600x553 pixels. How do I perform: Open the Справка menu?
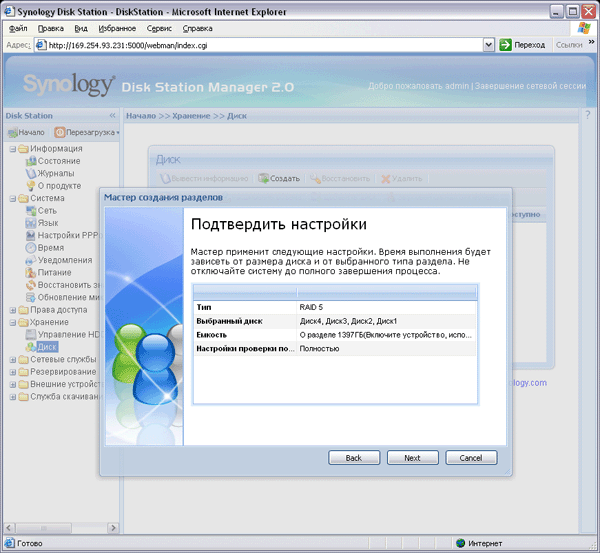[197, 29]
